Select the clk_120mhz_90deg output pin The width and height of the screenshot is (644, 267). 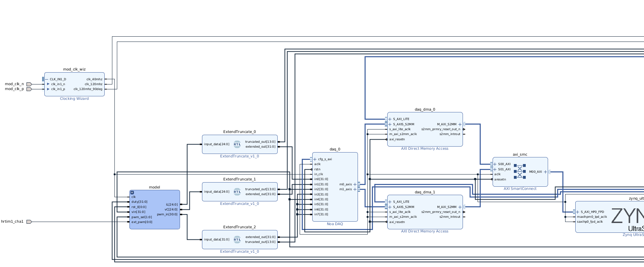coord(88,89)
